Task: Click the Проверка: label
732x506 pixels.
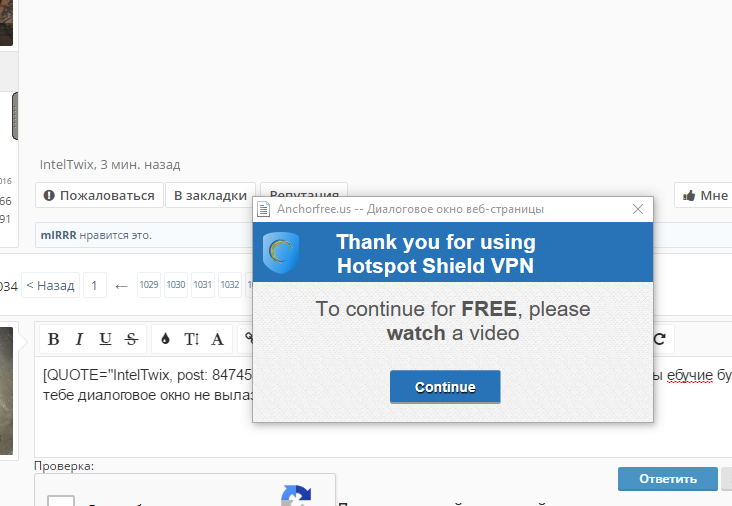Action: (64, 466)
